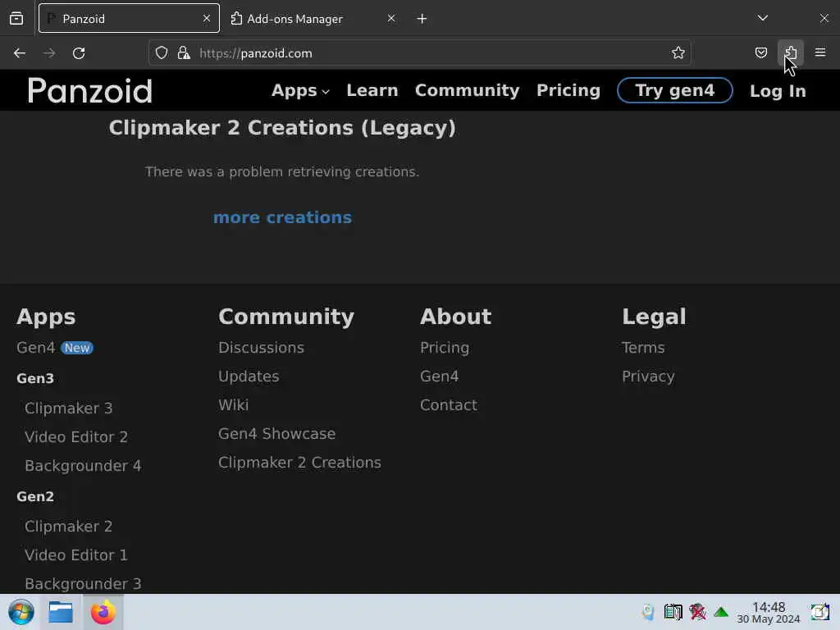Open Gen4 in footer Apps list
This screenshot has width=840, height=630.
tap(36, 348)
